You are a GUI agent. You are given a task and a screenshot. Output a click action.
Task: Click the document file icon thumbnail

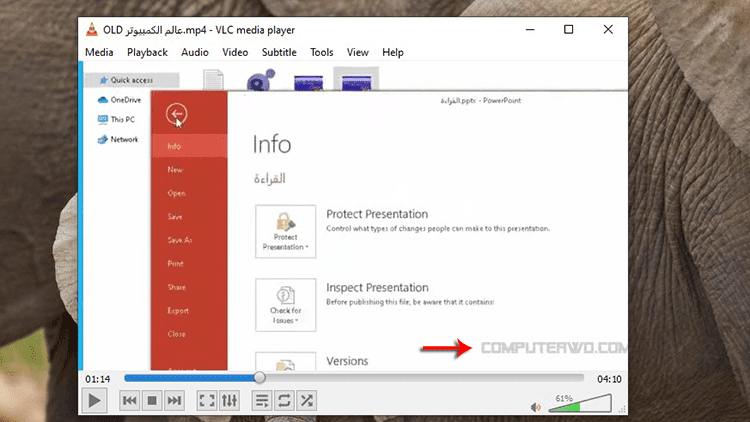(213, 79)
